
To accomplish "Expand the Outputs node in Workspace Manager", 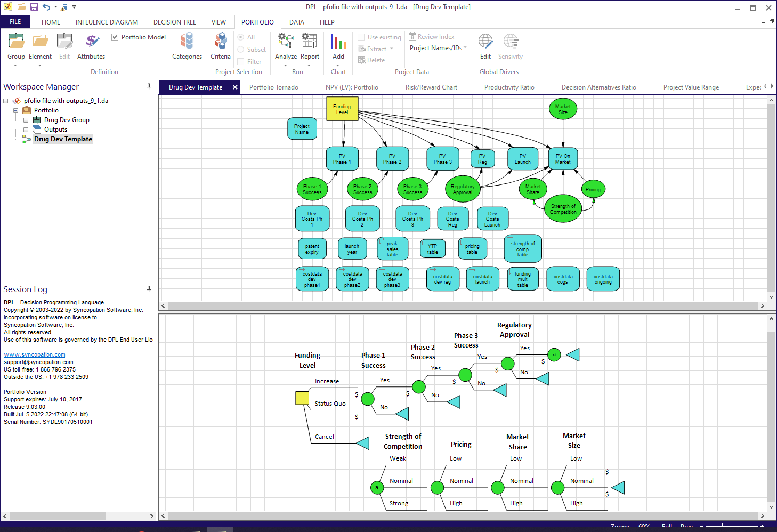I will [26, 130].
